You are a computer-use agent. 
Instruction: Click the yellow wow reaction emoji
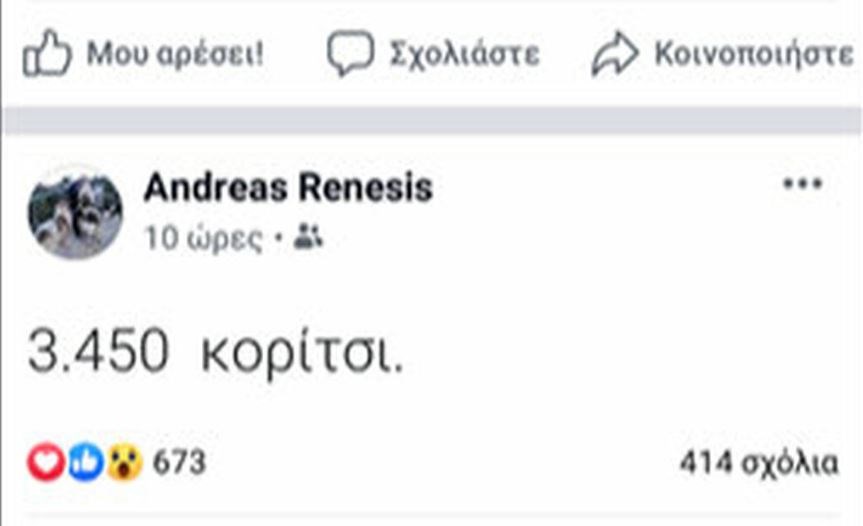124,462
